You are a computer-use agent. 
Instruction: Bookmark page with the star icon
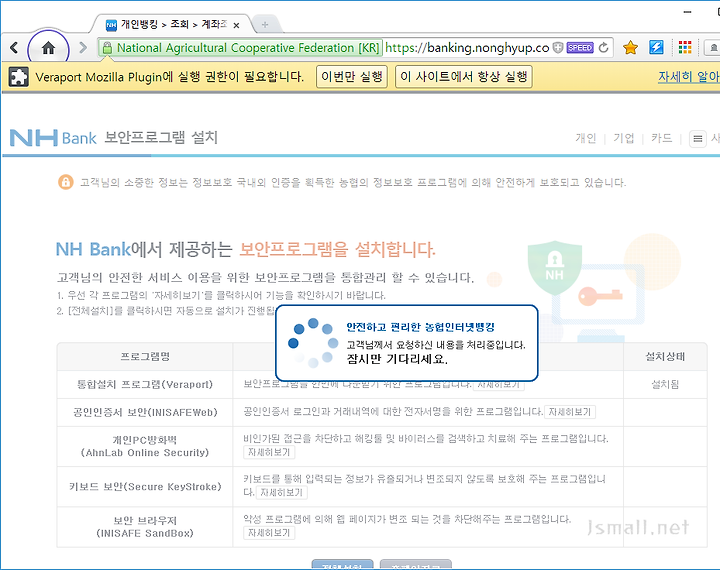pos(630,47)
